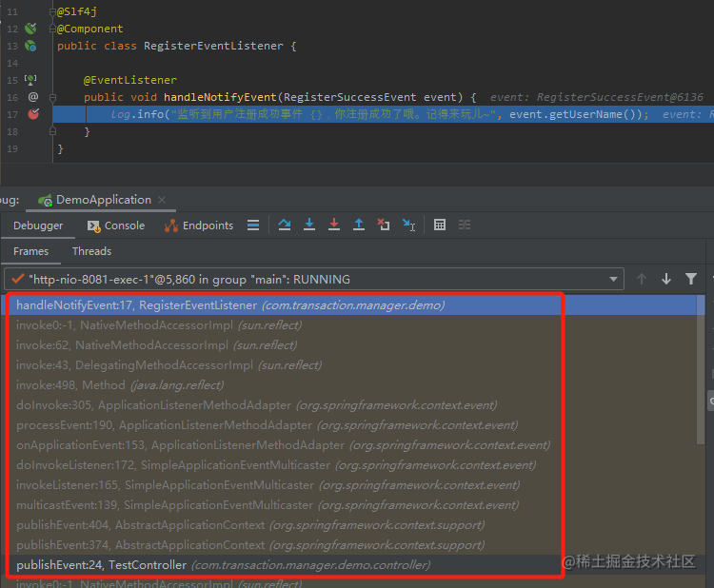Screen dimensions: 714x588
Task: Open the Endpoints tab
Action: coord(199,225)
